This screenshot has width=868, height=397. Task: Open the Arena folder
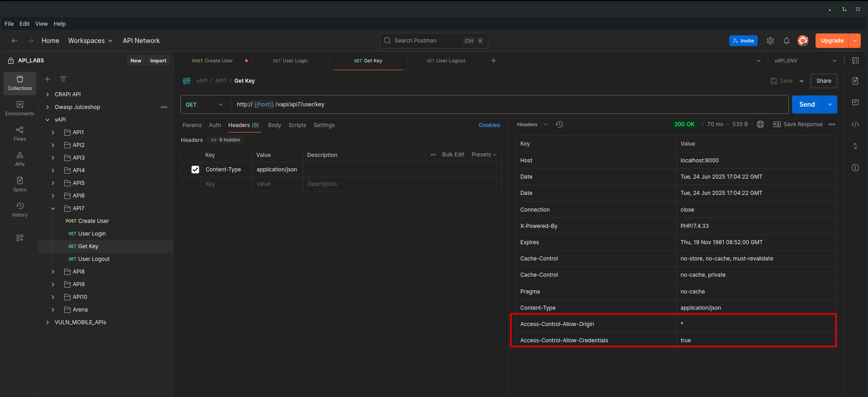80,310
